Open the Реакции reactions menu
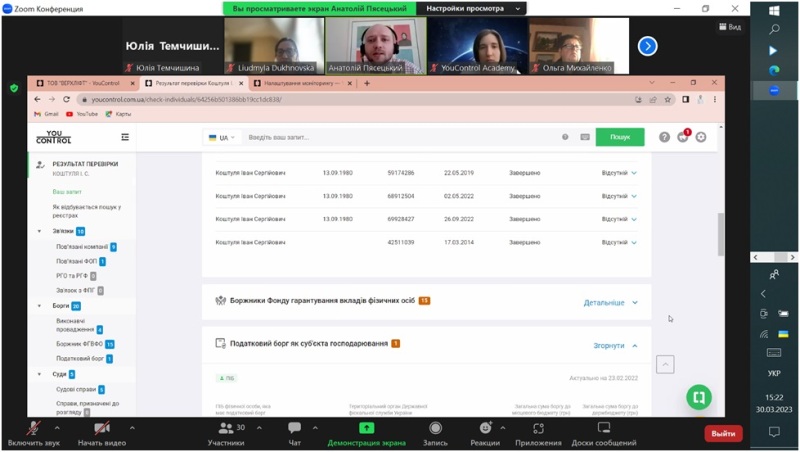800x452 pixels. click(485, 430)
